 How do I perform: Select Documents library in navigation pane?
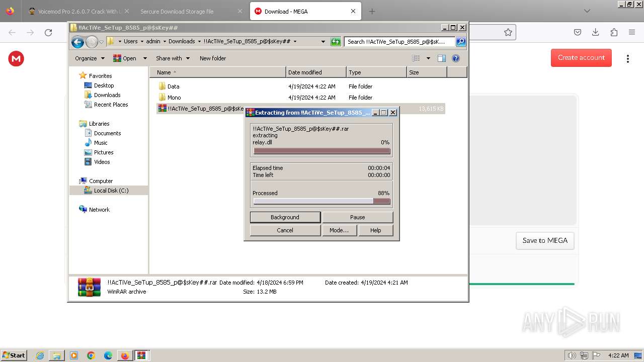107,133
